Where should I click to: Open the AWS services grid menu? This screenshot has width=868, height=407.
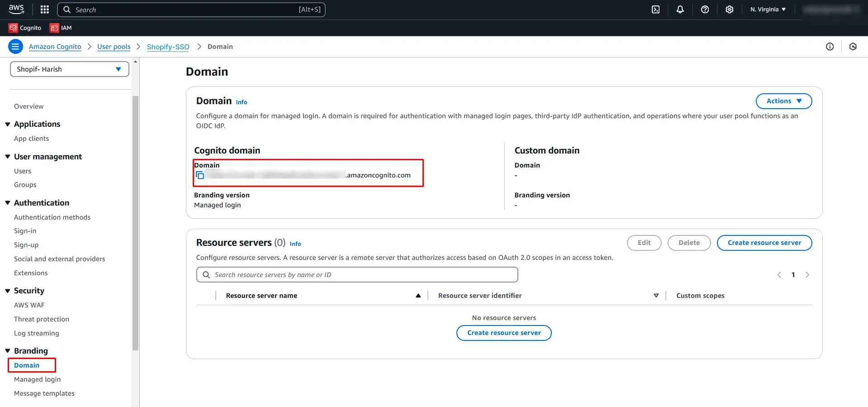click(x=44, y=10)
